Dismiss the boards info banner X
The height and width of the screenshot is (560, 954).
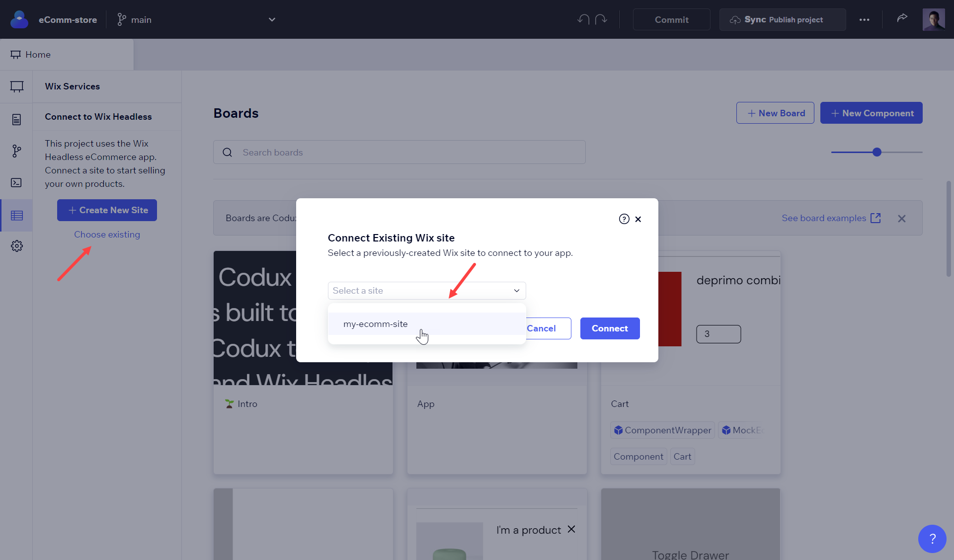coord(902,218)
